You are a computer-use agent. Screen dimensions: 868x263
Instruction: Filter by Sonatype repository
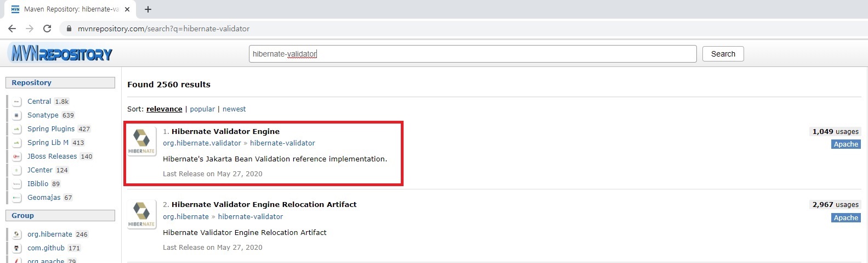(x=43, y=115)
